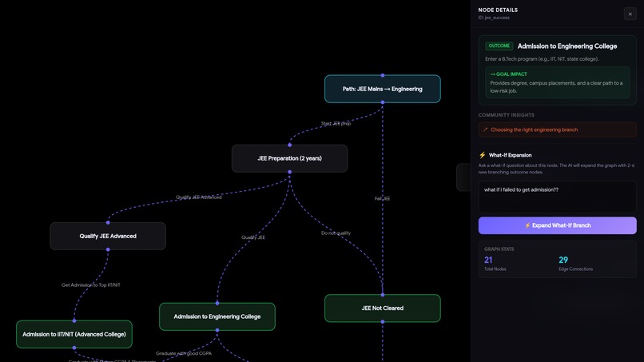This screenshot has width=644, height=362.
Task: Click the green OUTCOME badge
Action: [x=499, y=46]
